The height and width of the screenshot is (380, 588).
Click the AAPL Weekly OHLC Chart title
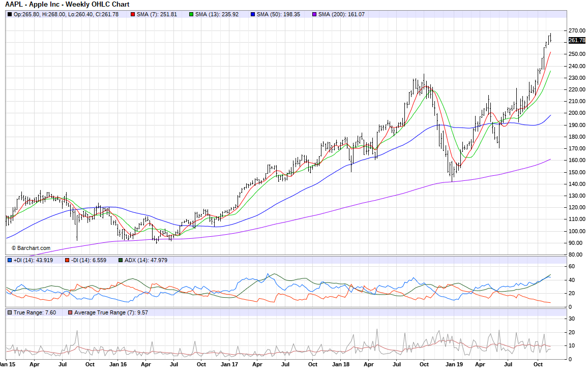point(67,5)
